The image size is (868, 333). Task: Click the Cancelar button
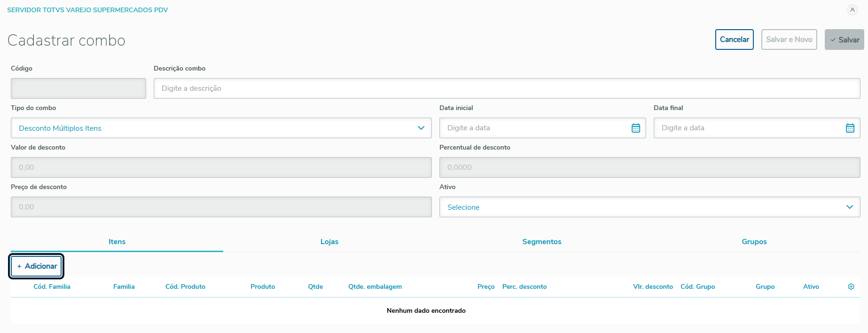(735, 40)
